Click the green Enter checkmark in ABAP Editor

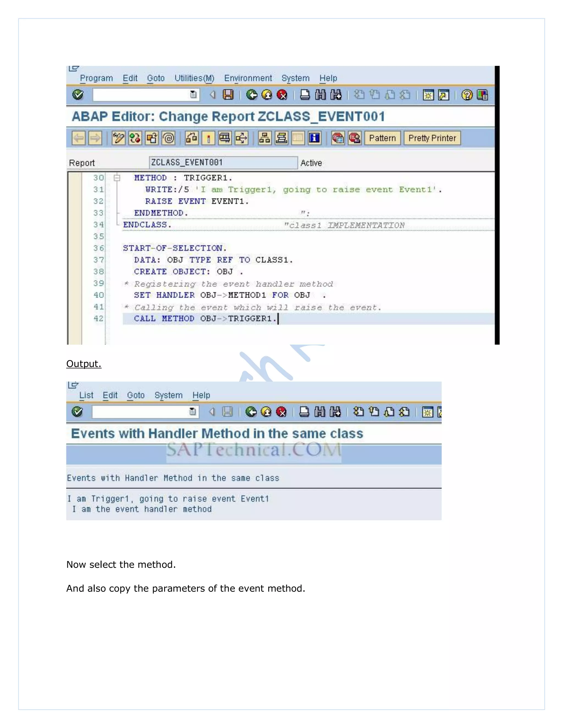tap(78, 95)
